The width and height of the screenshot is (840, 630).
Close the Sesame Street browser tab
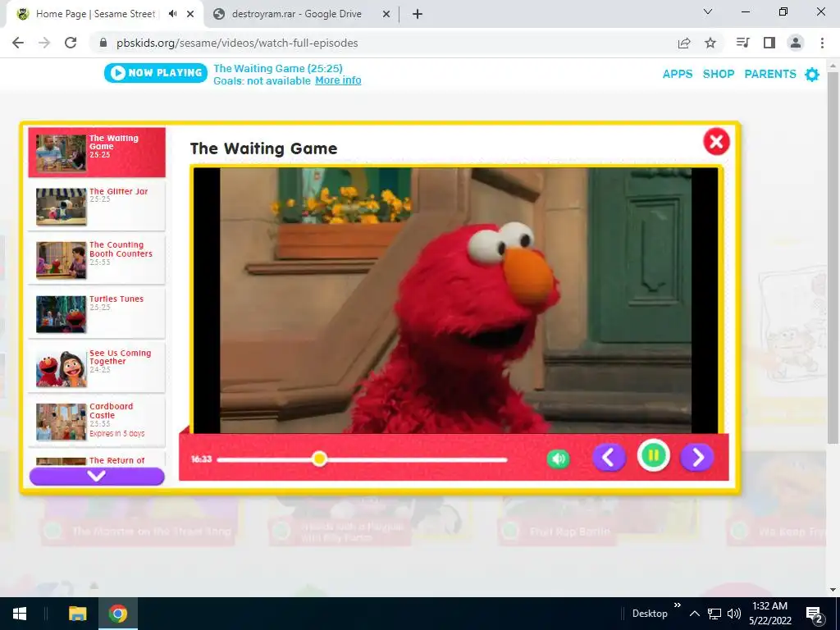[x=190, y=14]
